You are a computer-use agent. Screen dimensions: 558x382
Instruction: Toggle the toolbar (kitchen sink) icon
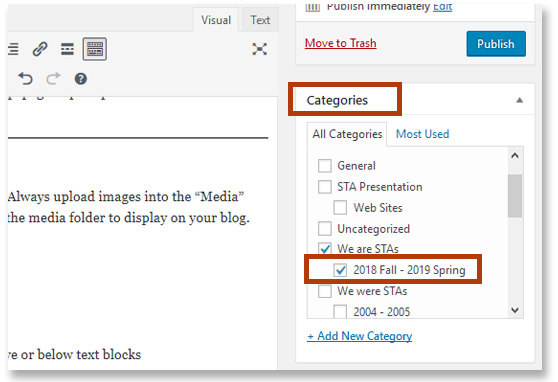click(95, 49)
